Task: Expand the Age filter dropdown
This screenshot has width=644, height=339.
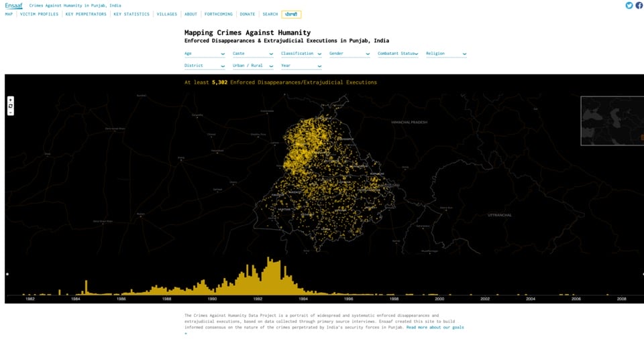Action: [205, 54]
